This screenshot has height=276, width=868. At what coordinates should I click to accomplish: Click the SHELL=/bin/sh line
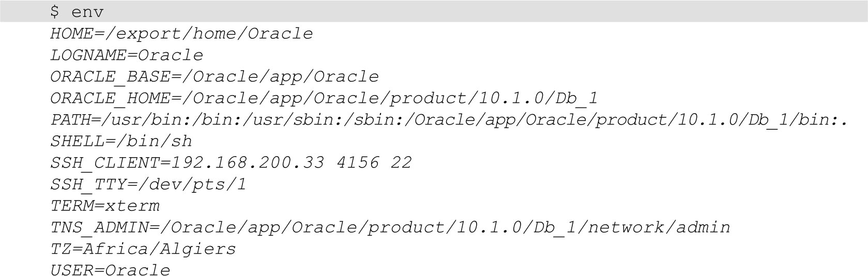pos(121,141)
